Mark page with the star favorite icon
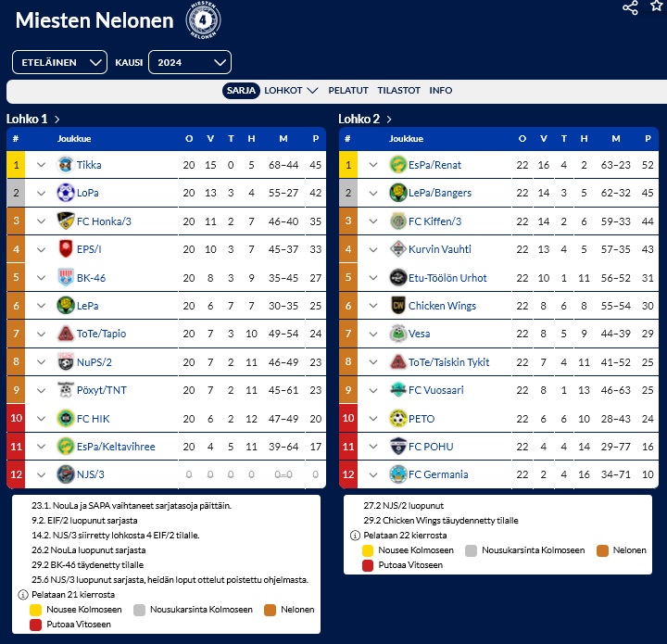The height and width of the screenshot is (644, 667). coord(657,6)
